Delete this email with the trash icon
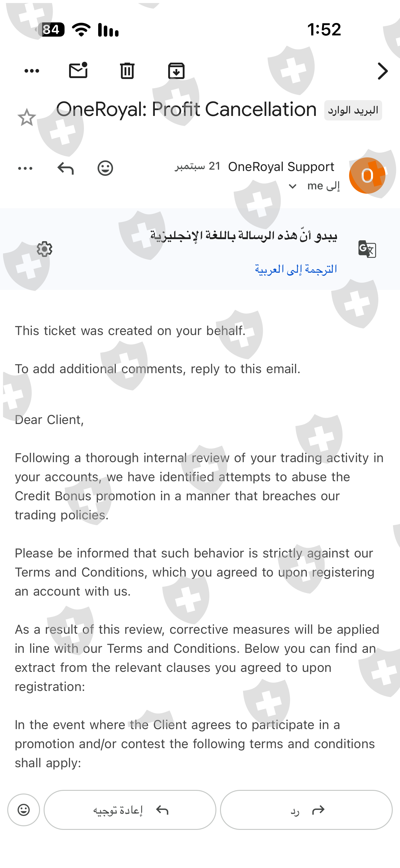The width and height of the screenshot is (400, 868). click(127, 71)
